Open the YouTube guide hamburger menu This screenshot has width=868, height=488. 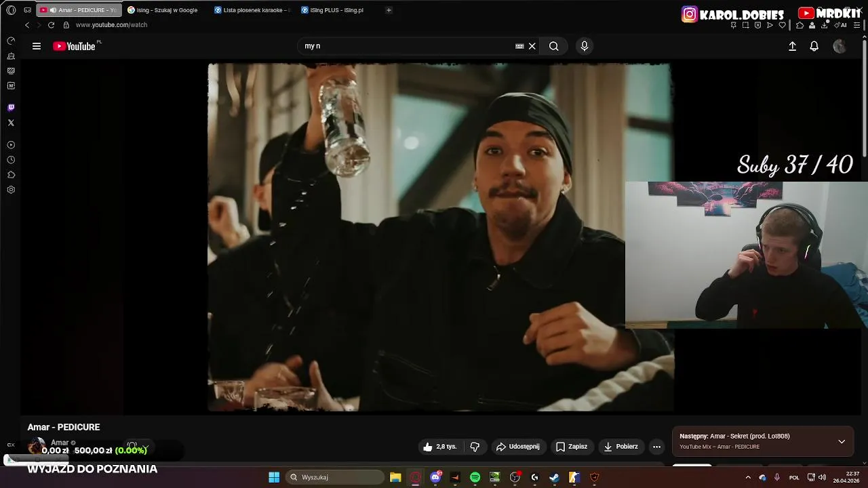click(37, 46)
